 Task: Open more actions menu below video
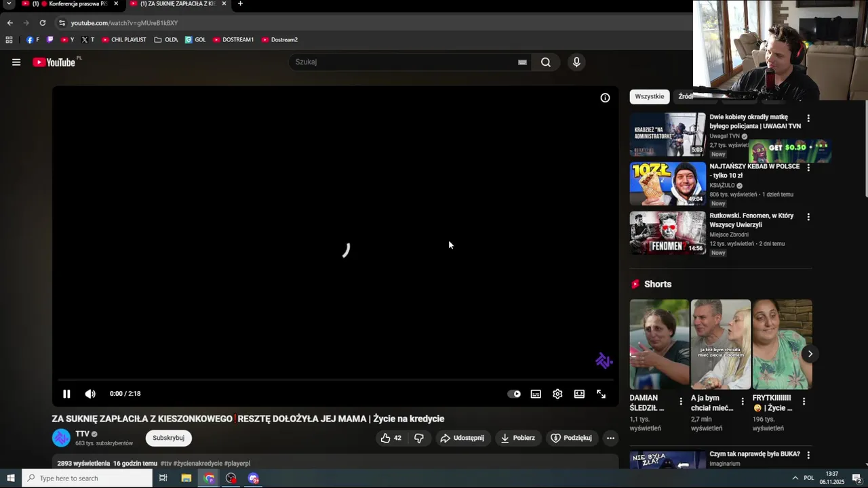610,438
